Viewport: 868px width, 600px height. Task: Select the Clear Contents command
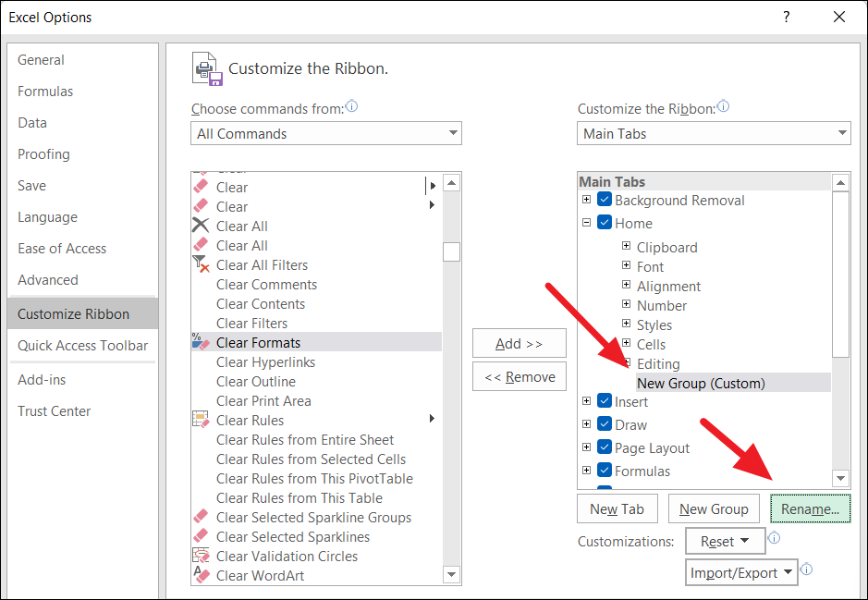click(261, 304)
